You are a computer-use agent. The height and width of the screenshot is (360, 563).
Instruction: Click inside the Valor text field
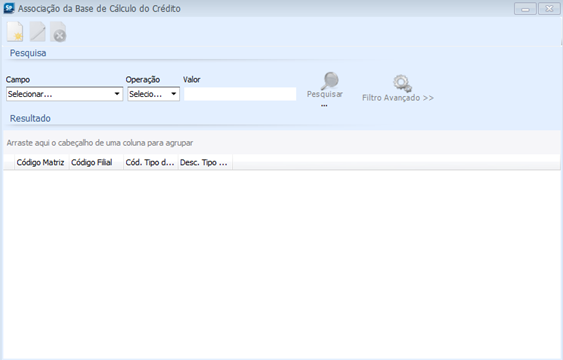coord(240,94)
